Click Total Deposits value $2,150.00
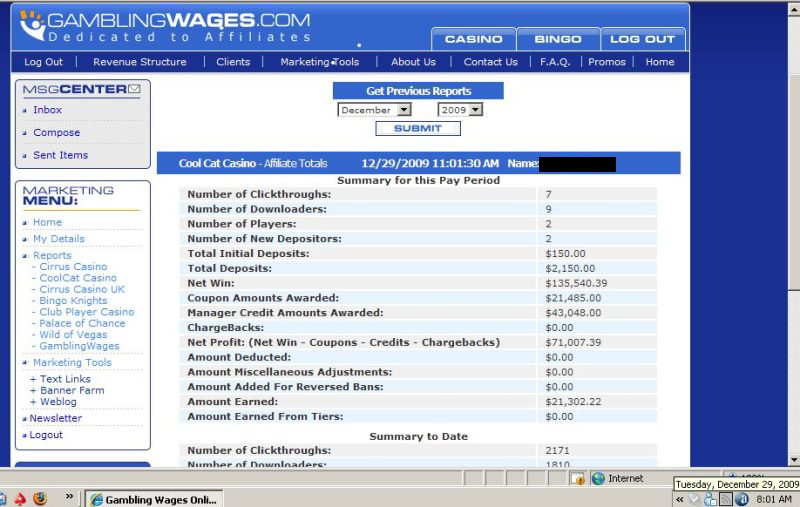The height and width of the screenshot is (507, 800). (x=570, y=268)
